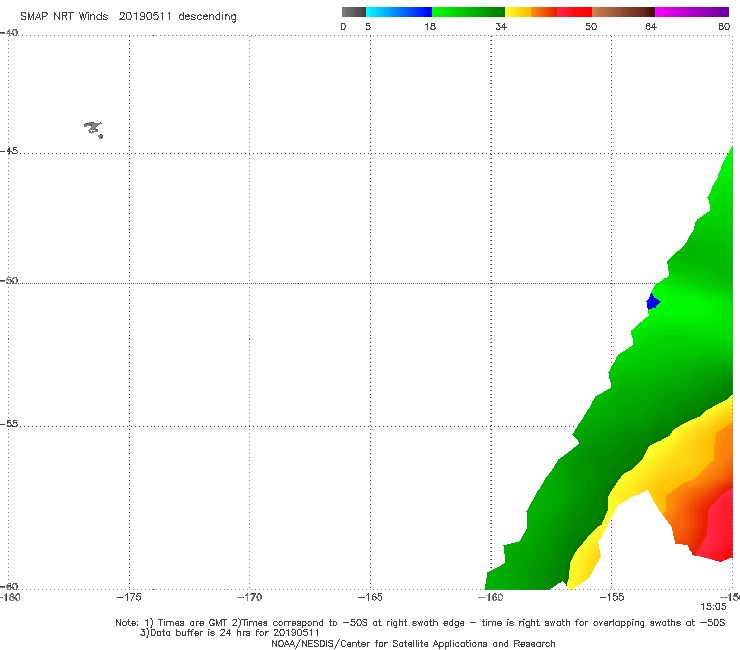Click the longitude label '-165'

[x=370, y=598]
